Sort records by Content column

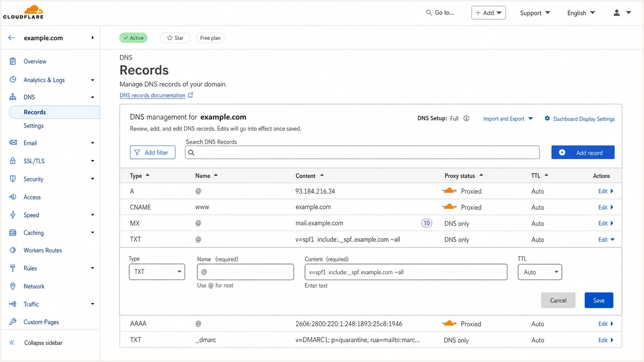tap(310, 175)
